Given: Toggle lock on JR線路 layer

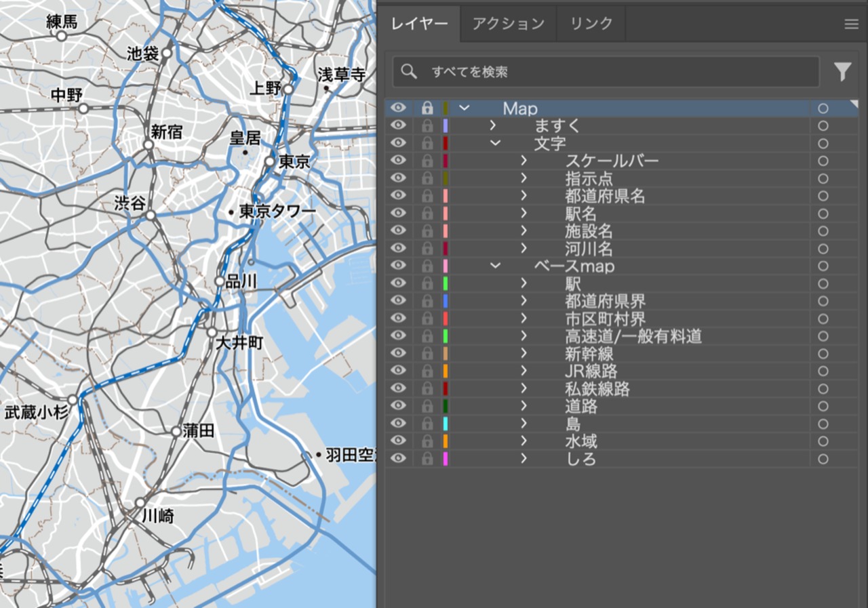Looking at the screenshot, I should click(427, 371).
